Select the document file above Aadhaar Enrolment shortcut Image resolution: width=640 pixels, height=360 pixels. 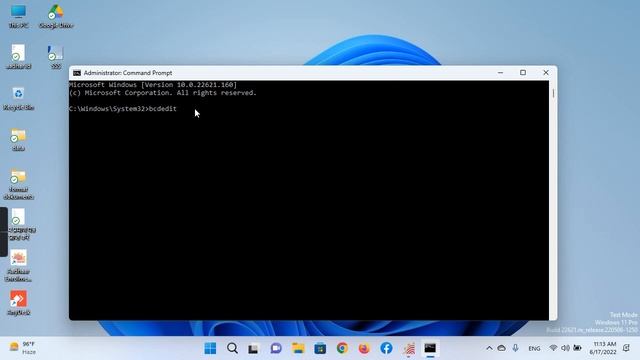pyautogui.click(x=18, y=224)
